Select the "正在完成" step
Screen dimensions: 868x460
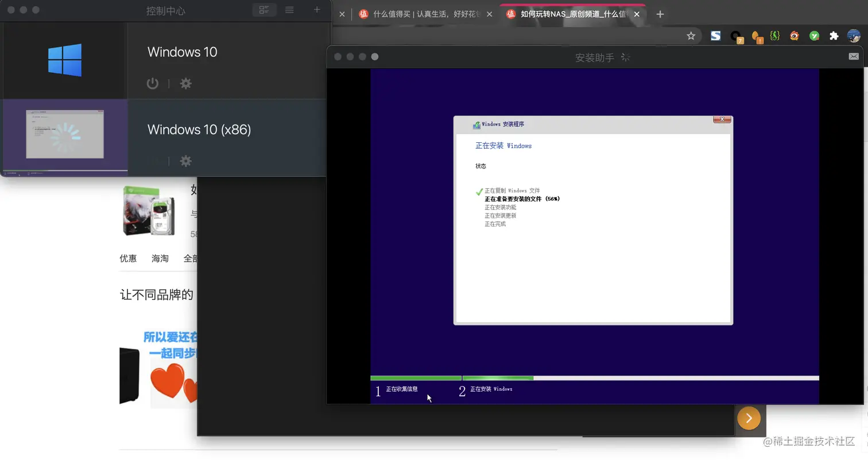click(x=495, y=224)
